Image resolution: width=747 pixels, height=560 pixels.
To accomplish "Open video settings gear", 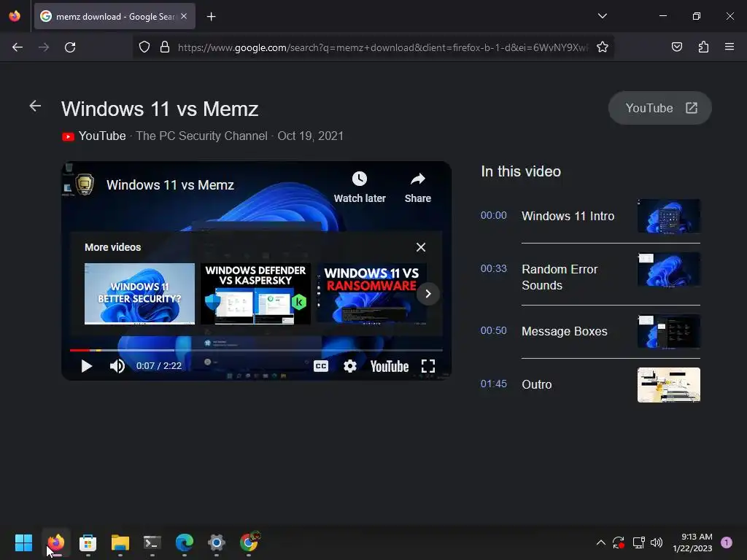I will tap(349, 366).
